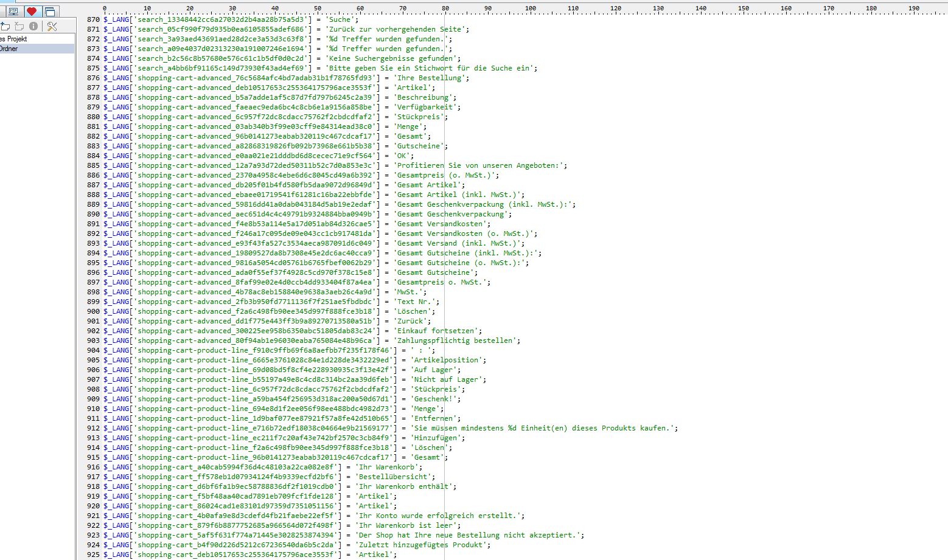Click line number 870 in the gutter
The image size is (948, 560).
pos(93,19)
